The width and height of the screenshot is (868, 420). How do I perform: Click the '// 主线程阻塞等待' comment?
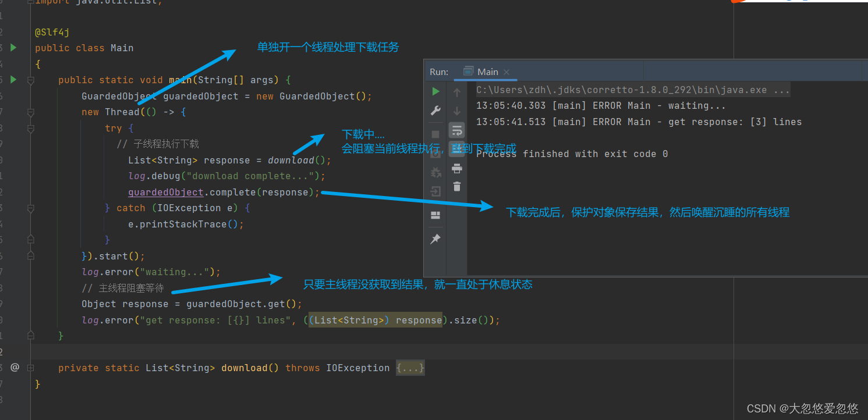123,288
